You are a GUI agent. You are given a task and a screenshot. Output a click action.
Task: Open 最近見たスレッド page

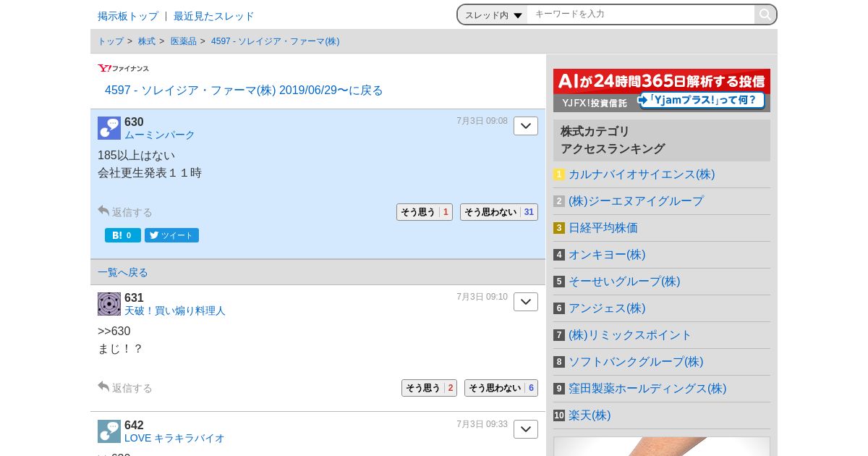pos(214,16)
